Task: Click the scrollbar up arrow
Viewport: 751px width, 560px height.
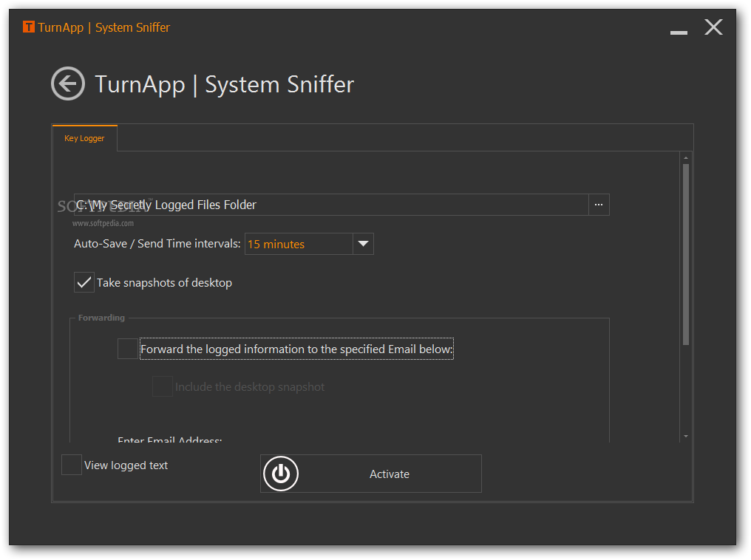Action: click(x=686, y=157)
